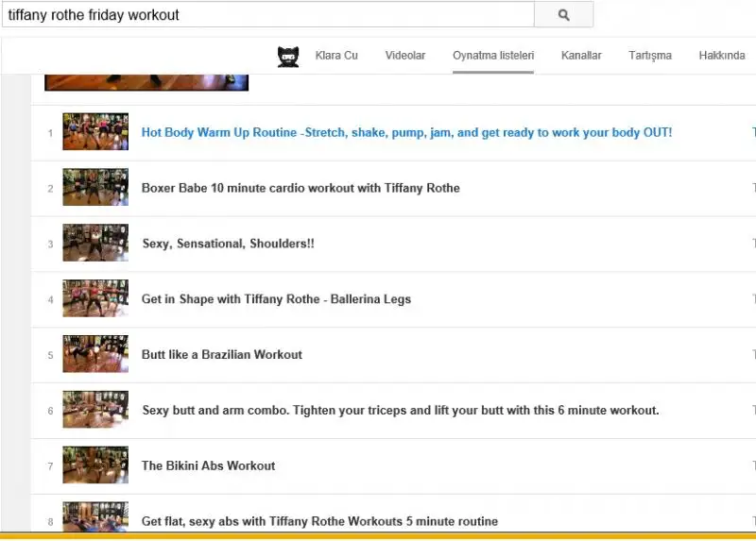Click thumbnail of Ballerina Legs video
Image resolution: width=756 pixels, height=541 pixels.
click(x=95, y=299)
